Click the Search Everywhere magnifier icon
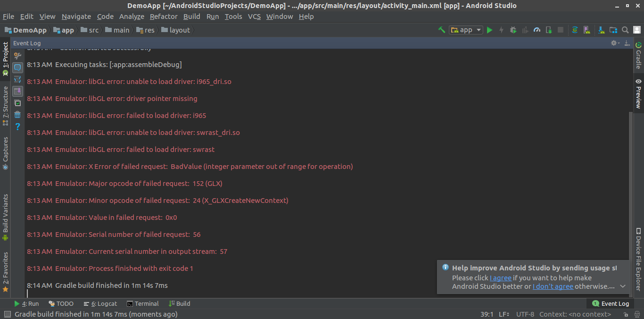Screen dimensions: 644x319 (625, 30)
